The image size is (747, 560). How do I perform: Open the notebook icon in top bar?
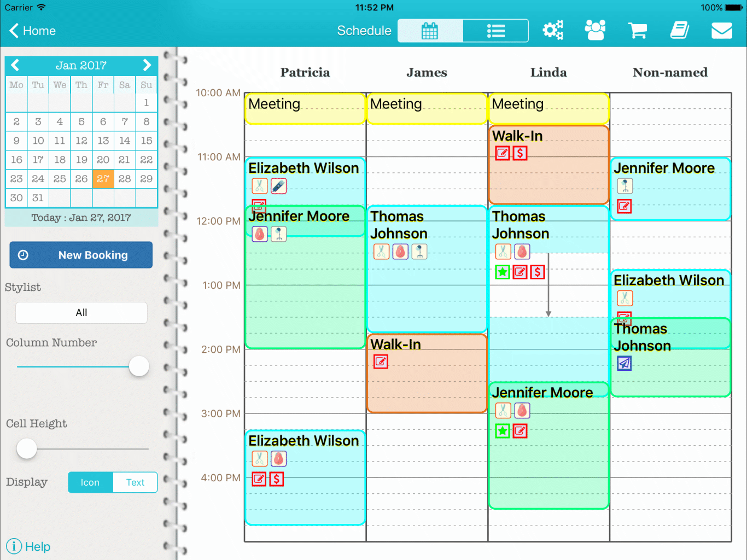click(x=680, y=31)
